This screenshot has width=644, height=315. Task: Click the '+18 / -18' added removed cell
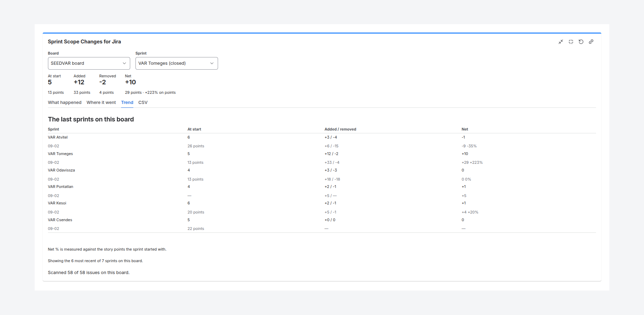point(332,179)
